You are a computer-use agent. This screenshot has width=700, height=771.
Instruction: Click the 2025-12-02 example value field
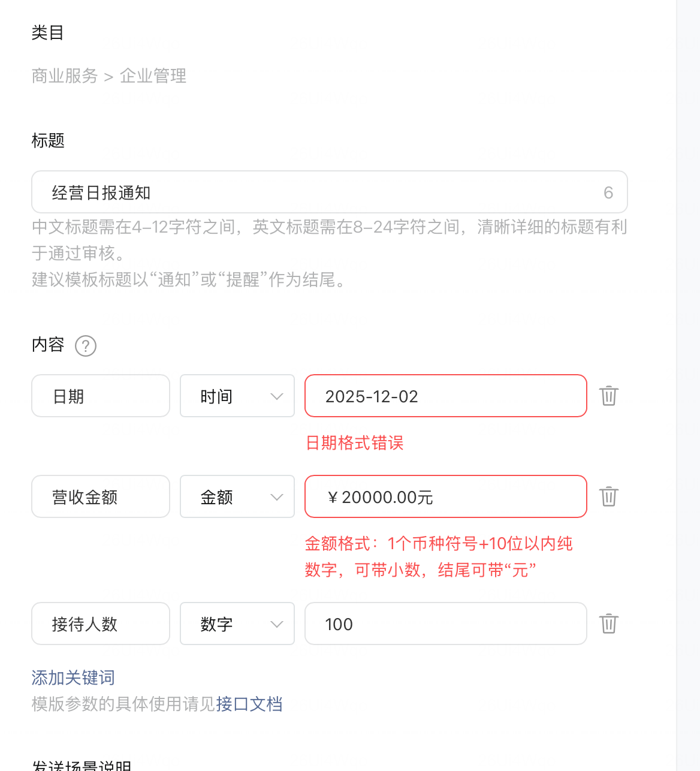pos(445,396)
